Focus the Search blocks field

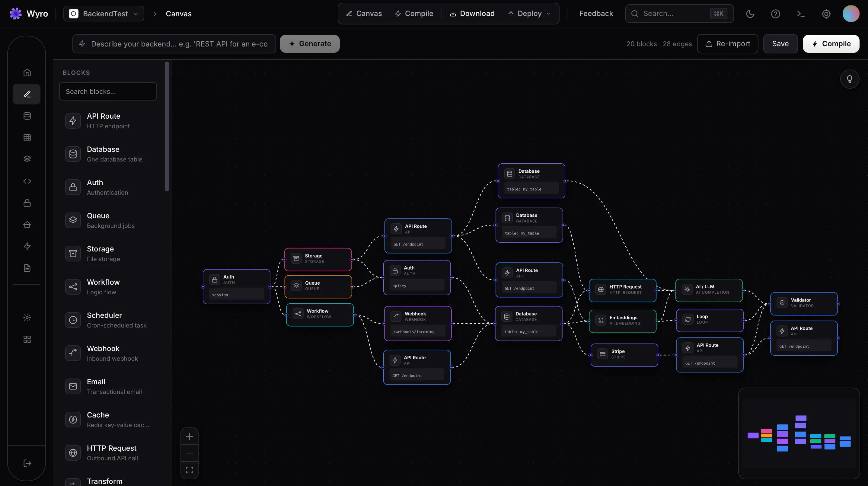click(x=108, y=92)
